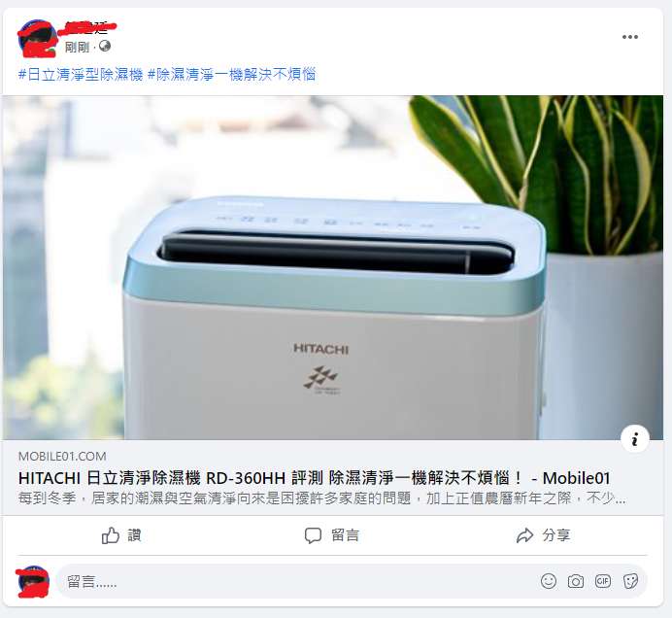Open the sticker picker icon
This screenshot has height=618, width=672.
pos(630,581)
